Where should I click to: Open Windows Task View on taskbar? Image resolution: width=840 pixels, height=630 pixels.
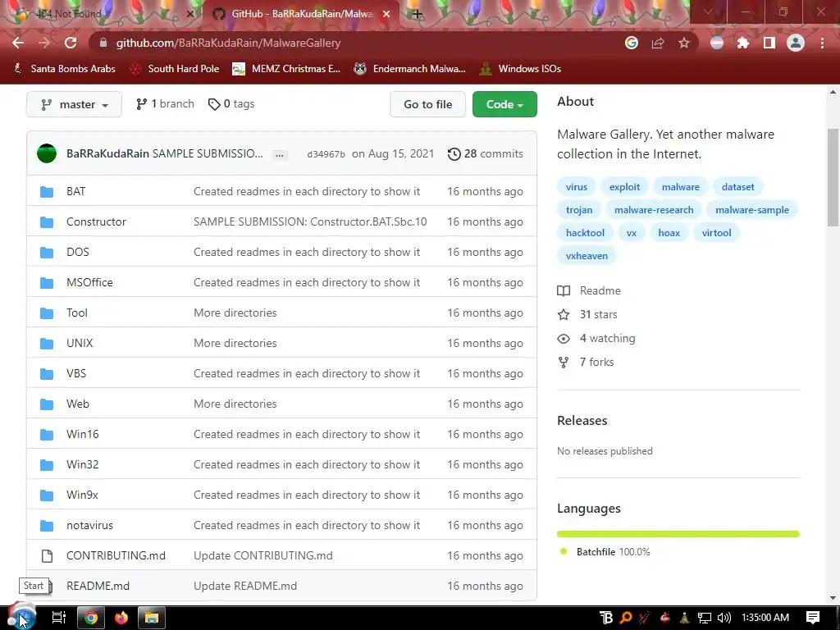point(59,618)
